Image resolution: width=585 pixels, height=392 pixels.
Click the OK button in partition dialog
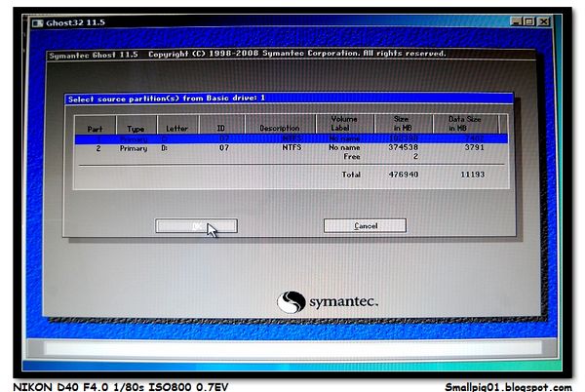(x=196, y=226)
